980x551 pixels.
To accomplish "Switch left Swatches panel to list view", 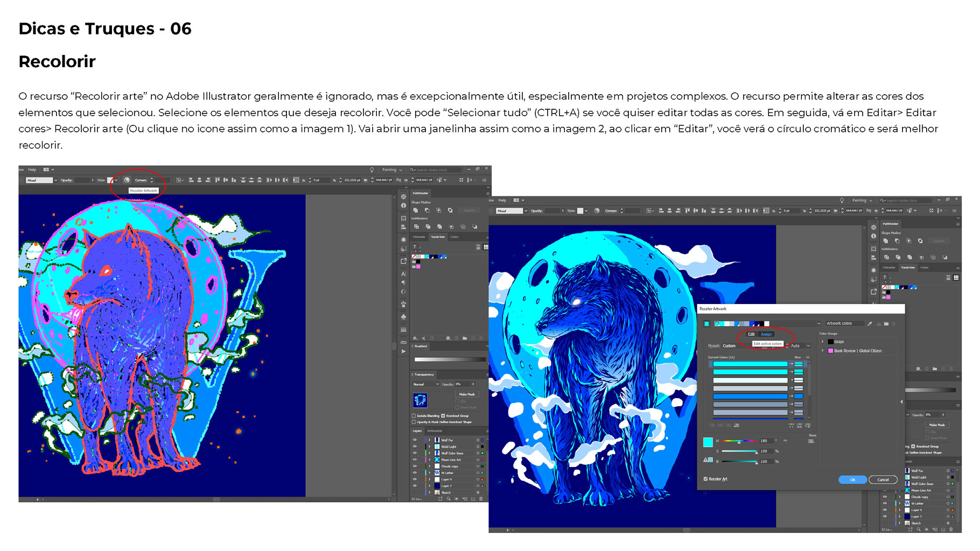I will point(478,247).
